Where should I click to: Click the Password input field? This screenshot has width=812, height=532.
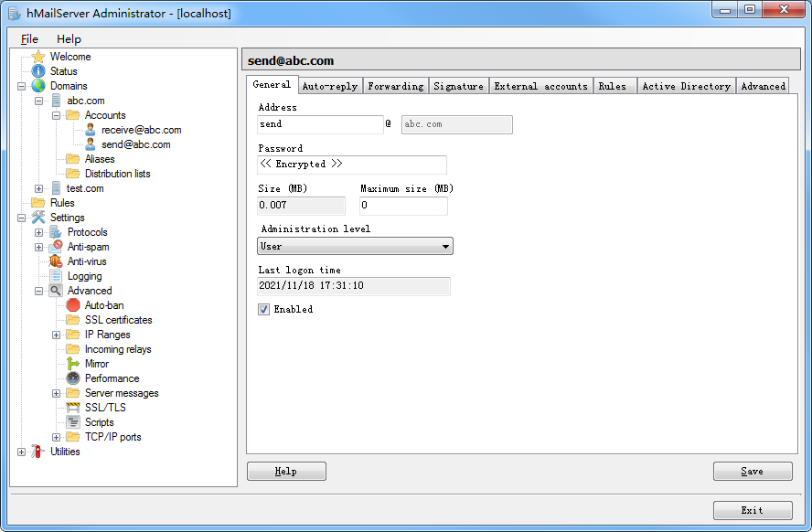pos(352,164)
